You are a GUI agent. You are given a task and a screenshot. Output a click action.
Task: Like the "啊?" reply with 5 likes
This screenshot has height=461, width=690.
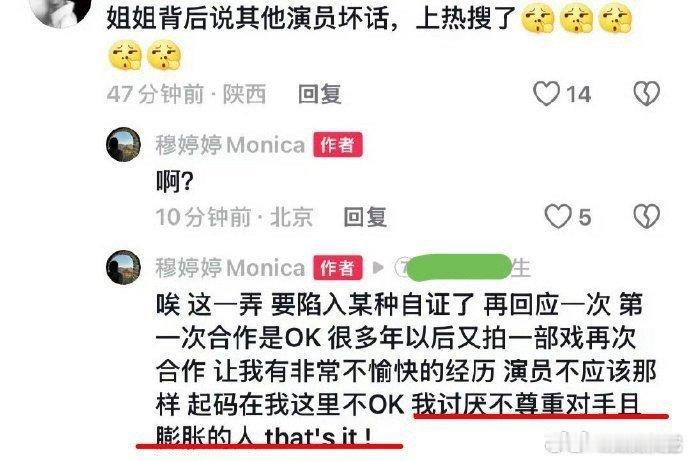[x=558, y=216]
